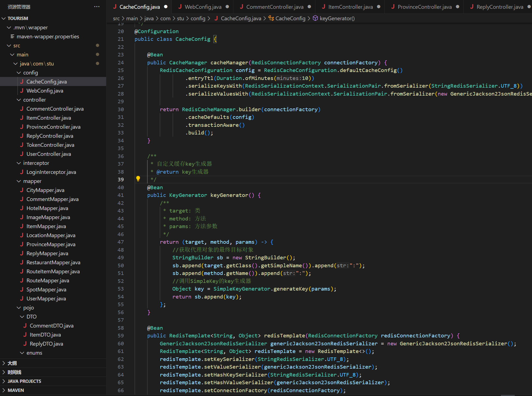Close the ProvinceController.java tab via unsaved dot

click(x=458, y=7)
